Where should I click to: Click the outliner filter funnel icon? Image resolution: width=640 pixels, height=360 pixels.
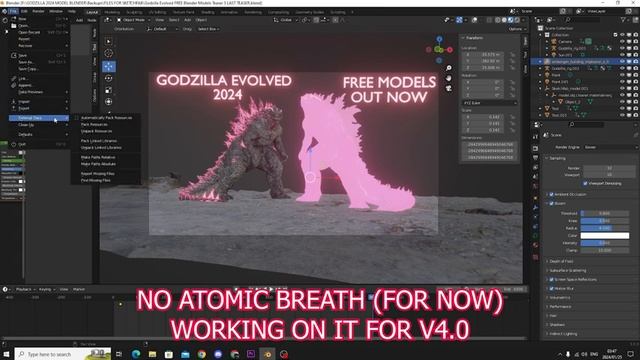[x=623, y=20]
